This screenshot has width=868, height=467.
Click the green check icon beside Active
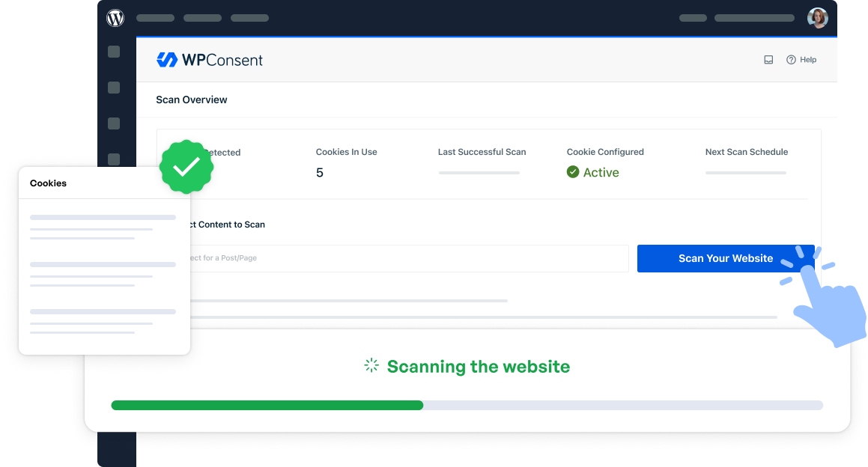(573, 172)
